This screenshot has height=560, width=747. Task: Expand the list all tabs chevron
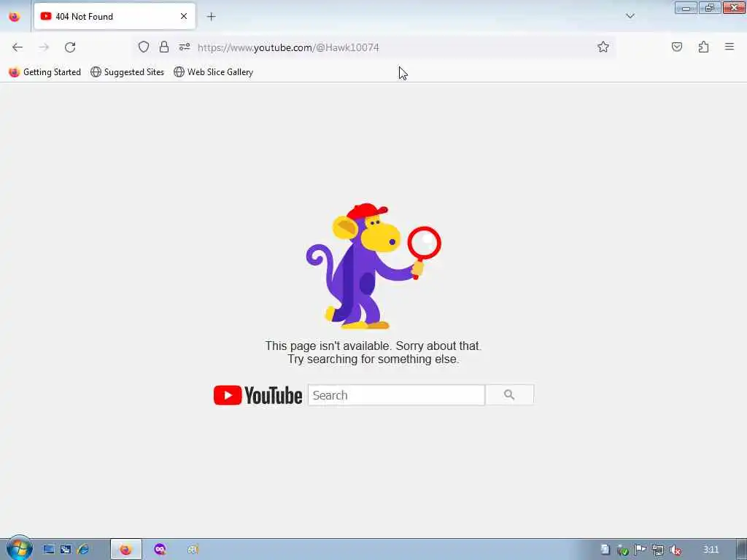pyautogui.click(x=630, y=16)
